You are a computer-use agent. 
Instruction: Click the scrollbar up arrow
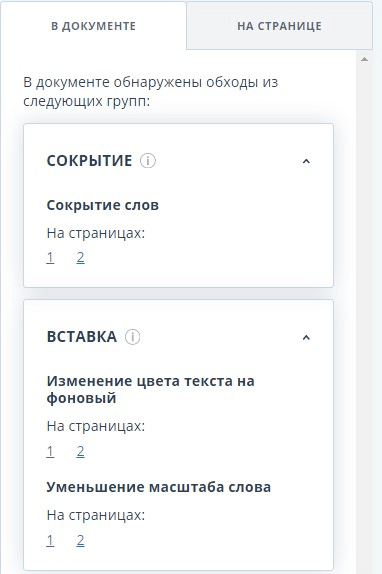[x=364, y=59]
